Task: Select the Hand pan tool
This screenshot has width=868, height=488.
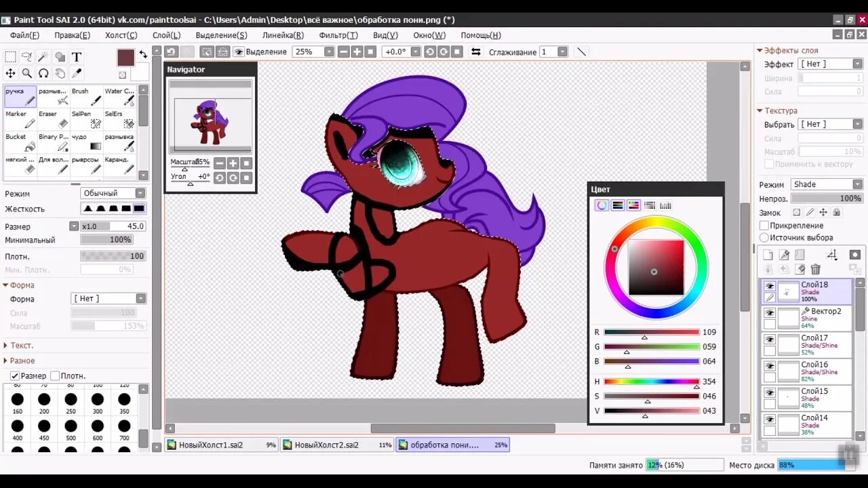Action: (x=60, y=73)
